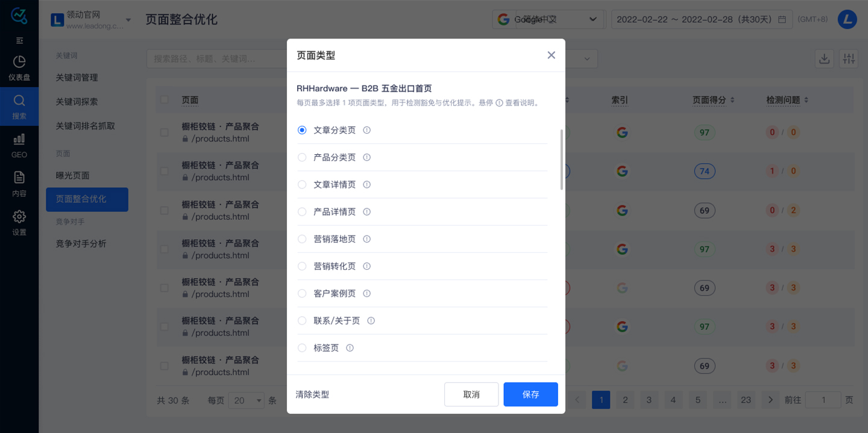Open 关键词管理 in the side menu
868x433 pixels.
coord(77,78)
